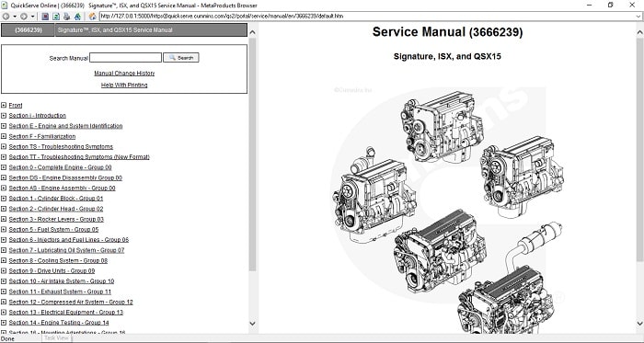Screen dimensions: 644x343
Task: Click the contents panel scroll up arrow
Action: pyautogui.click(x=253, y=32)
